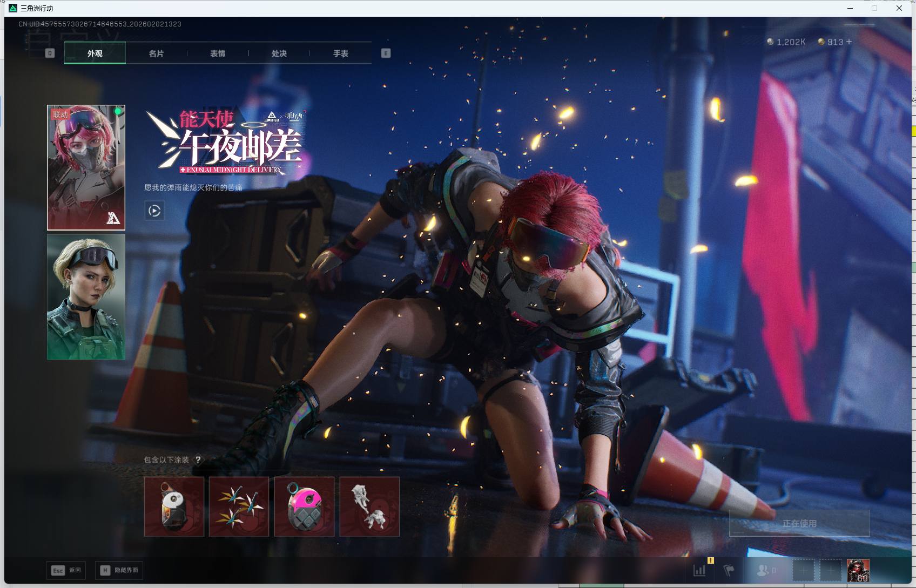Close the 三角洲行动 window
916x588 pixels.
(899, 8)
